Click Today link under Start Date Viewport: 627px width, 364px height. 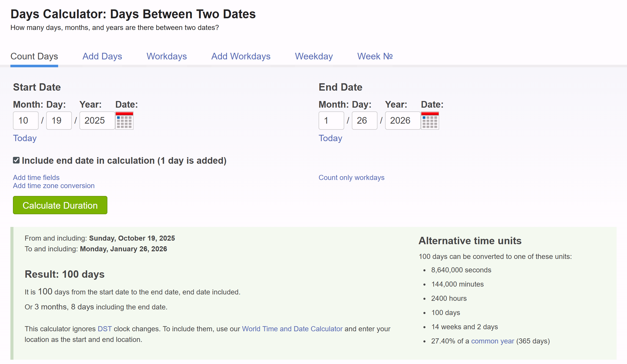[x=25, y=138]
